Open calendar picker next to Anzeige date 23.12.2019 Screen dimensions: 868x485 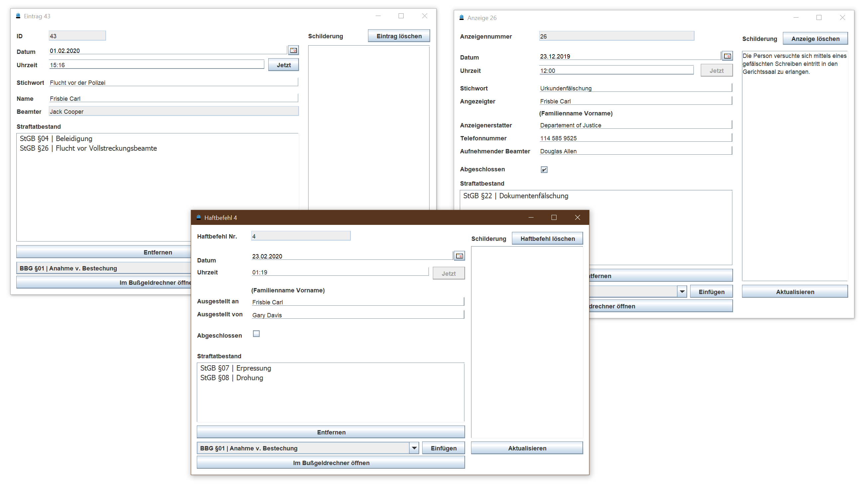[727, 56]
